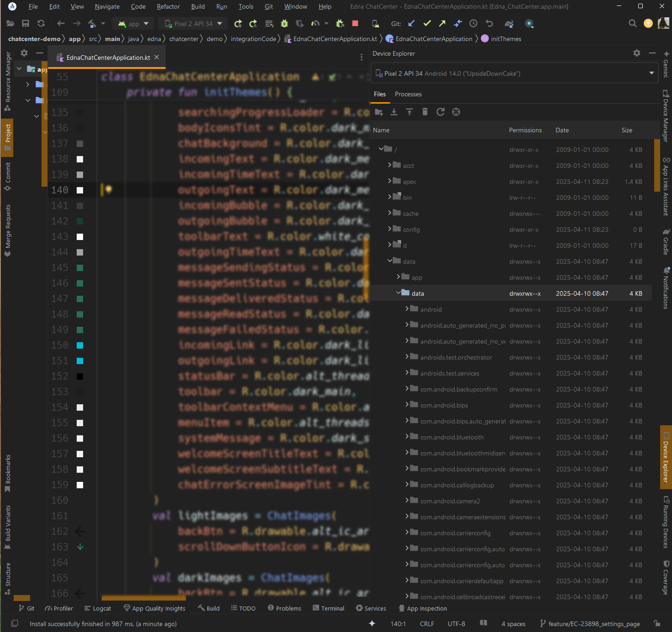
Task: Open the Logcat tool window
Action: click(98, 608)
